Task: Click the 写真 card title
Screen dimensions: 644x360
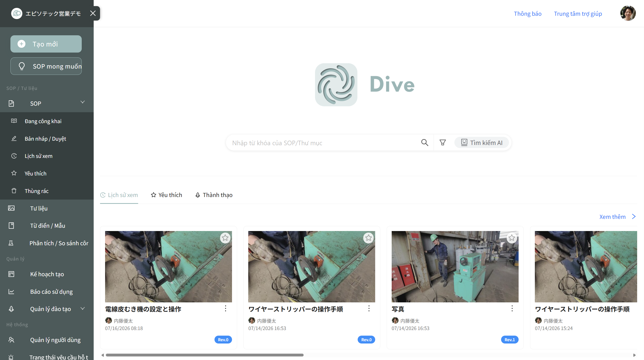Action: coord(398,309)
